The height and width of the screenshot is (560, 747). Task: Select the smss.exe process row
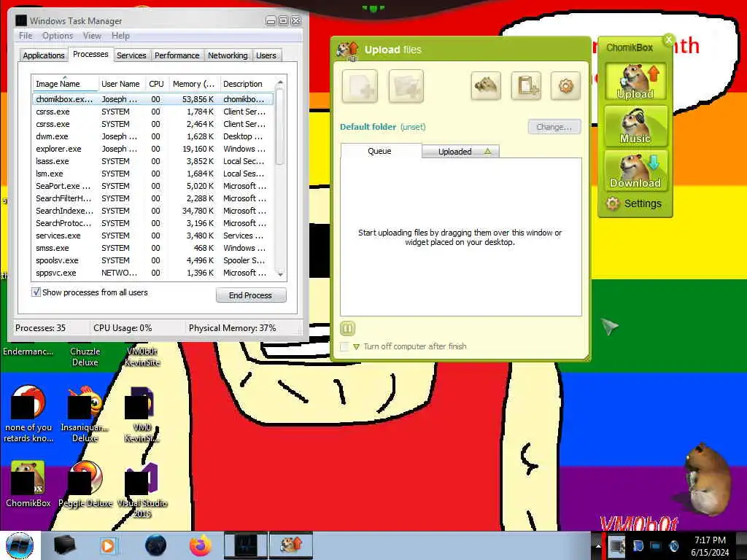coord(153,248)
